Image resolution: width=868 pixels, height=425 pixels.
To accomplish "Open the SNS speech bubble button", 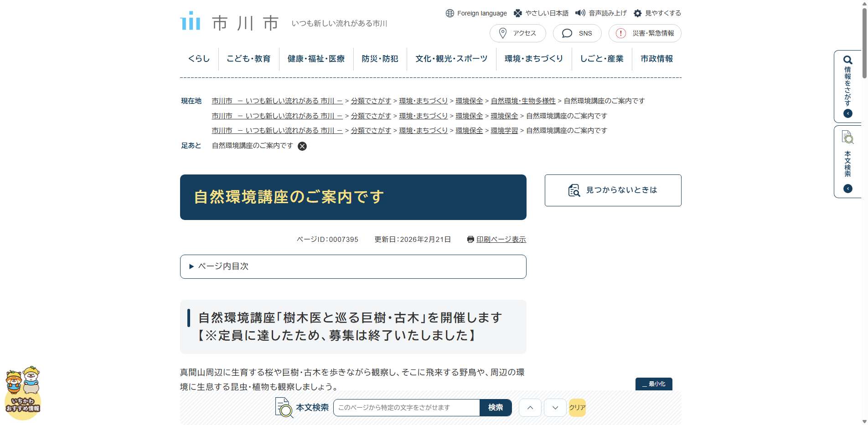I will tap(577, 33).
